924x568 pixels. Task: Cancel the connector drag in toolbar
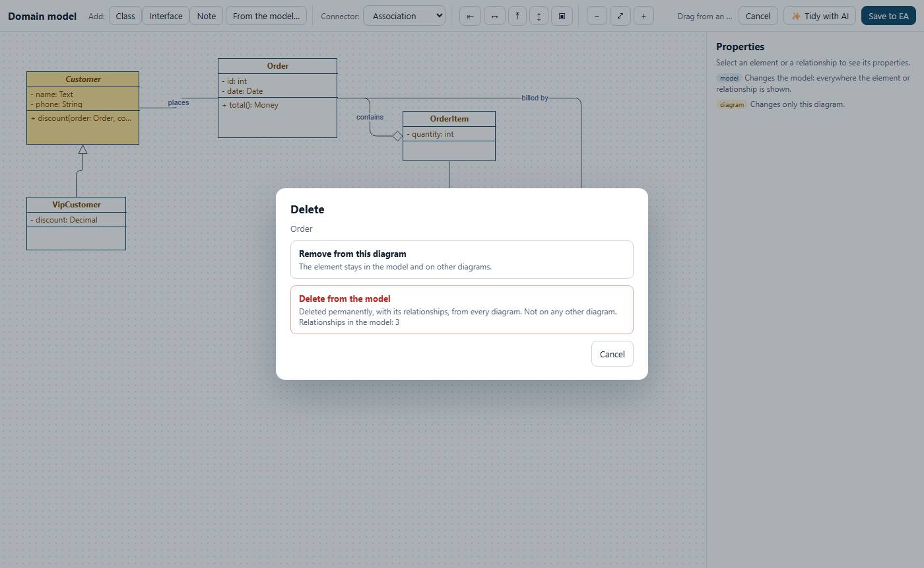758,16
